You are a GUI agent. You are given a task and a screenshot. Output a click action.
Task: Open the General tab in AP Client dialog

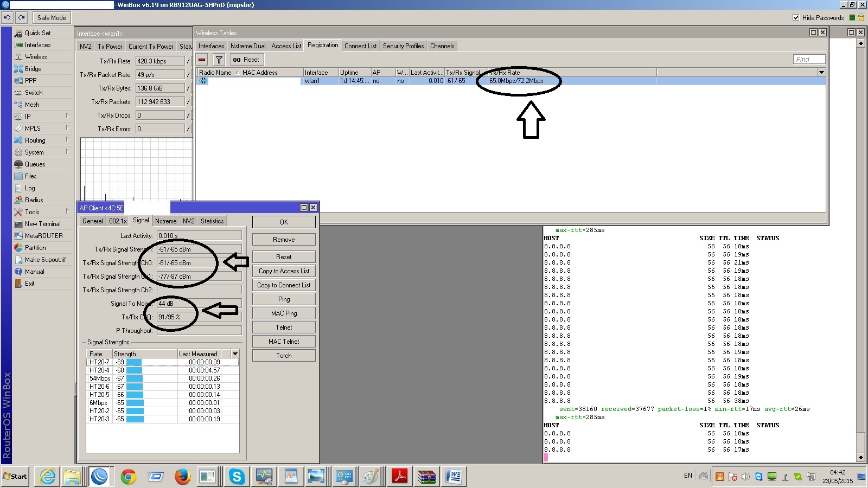click(x=93, y=221)
